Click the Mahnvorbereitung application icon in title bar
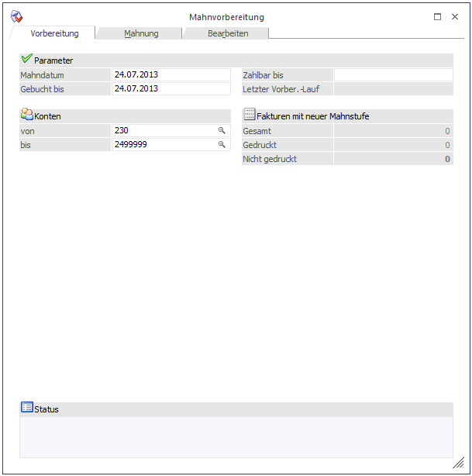The image size is (472, 476). point(16,16)
